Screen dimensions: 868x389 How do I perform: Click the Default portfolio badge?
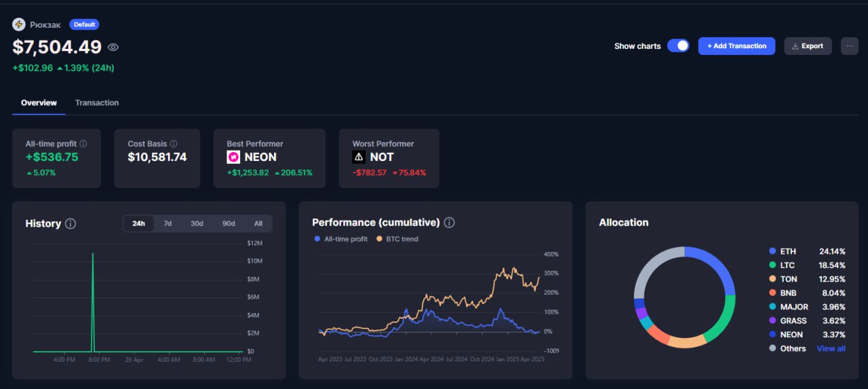84,24
